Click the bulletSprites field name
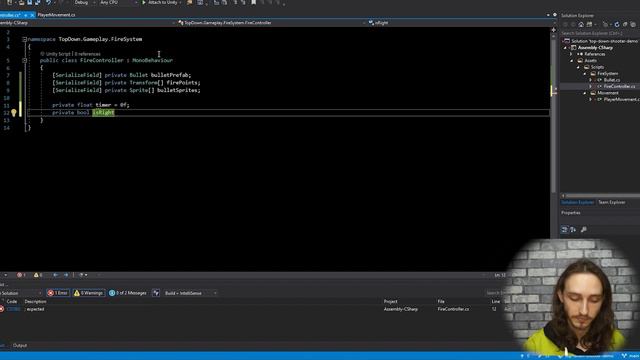The height and width of the screenshot is (360, 640). coord(178,90)
